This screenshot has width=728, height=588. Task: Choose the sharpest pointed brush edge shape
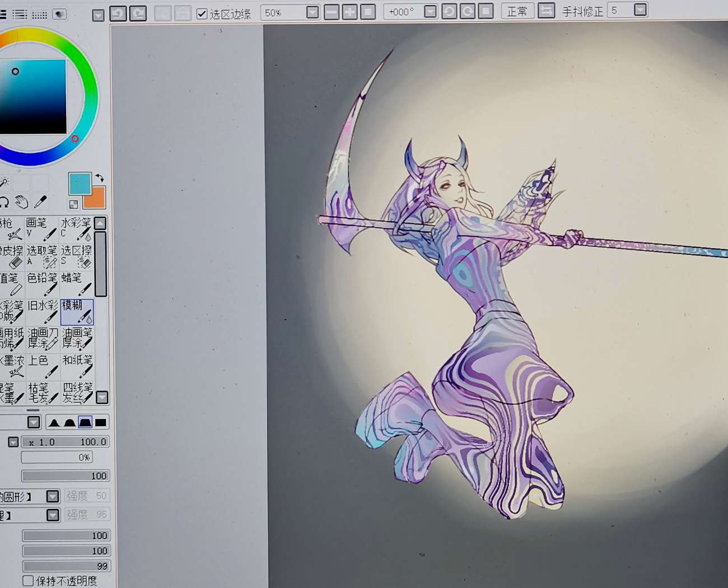click(x=54, y=422)
